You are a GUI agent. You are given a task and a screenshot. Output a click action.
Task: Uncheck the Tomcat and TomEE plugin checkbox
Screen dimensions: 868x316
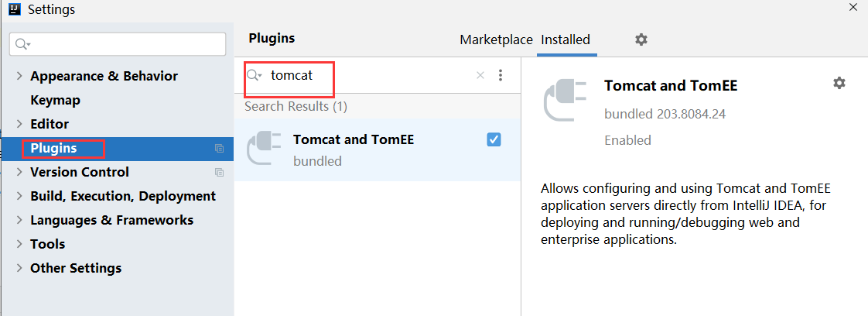pyautogui.click(x=494, y=139)
